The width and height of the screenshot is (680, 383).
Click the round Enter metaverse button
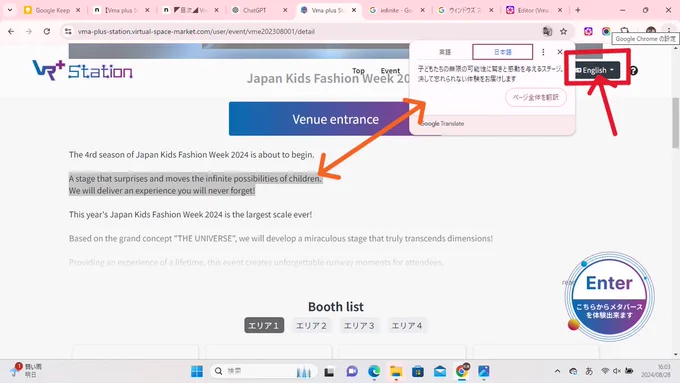point(609,297)
